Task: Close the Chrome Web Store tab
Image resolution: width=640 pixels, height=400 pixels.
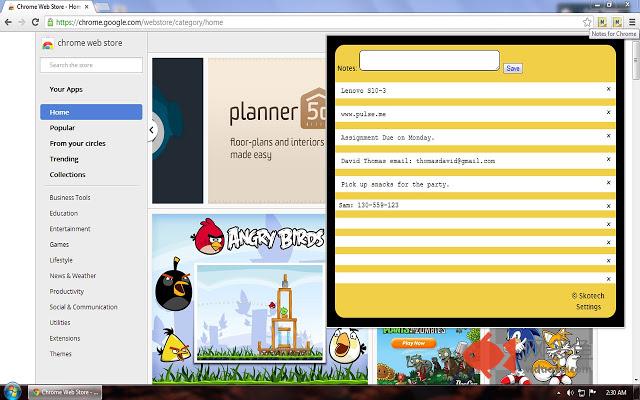Action: coord(86,7)
